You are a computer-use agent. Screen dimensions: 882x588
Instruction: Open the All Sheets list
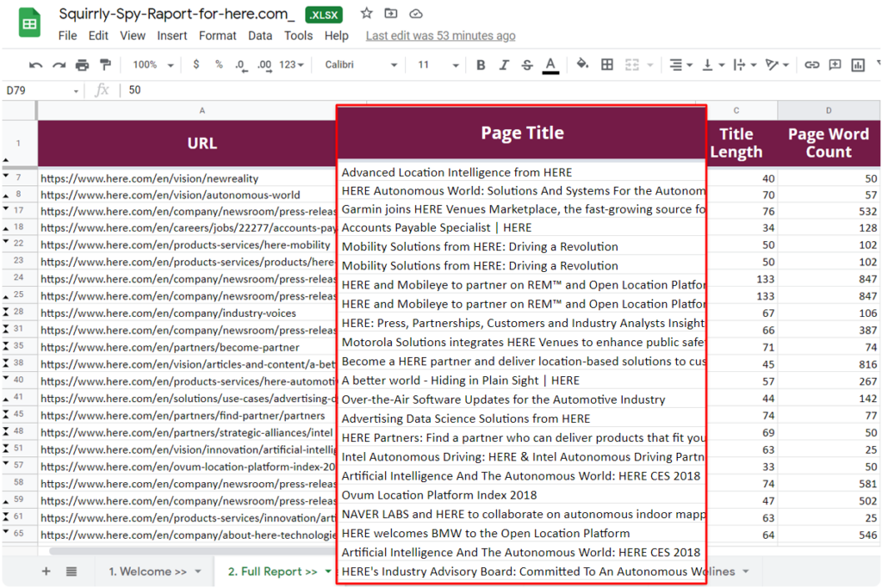[71, 572]
